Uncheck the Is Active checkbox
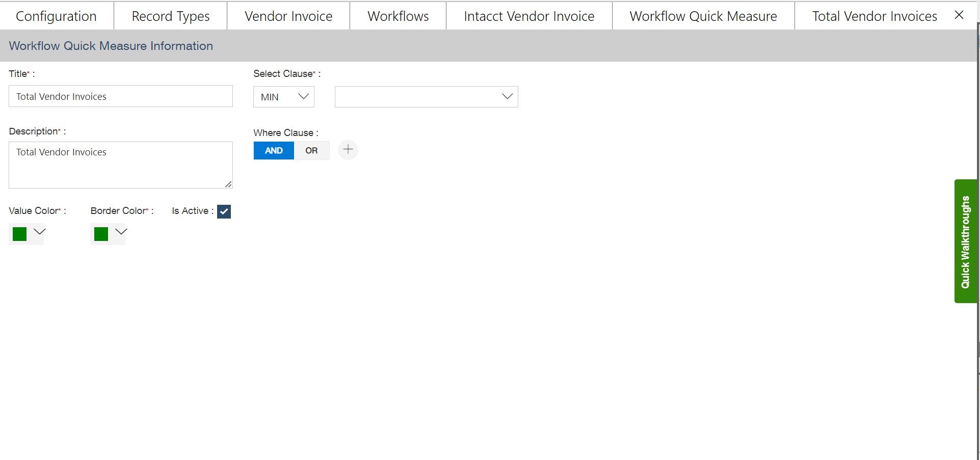 (x=224, y=211)
